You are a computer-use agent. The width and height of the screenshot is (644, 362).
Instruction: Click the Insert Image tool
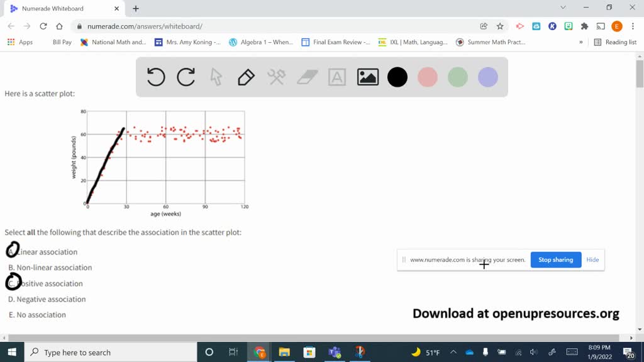click(367, 77)
